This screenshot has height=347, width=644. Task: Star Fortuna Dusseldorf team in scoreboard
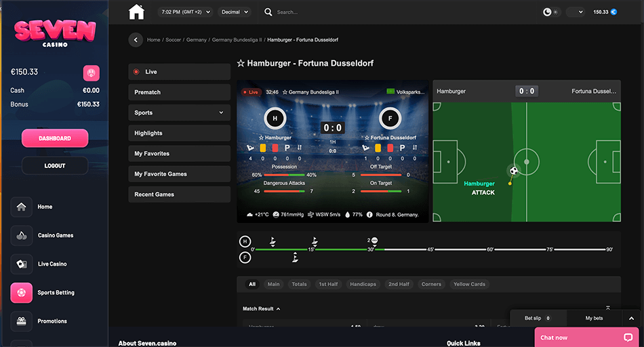pos(367,138)
